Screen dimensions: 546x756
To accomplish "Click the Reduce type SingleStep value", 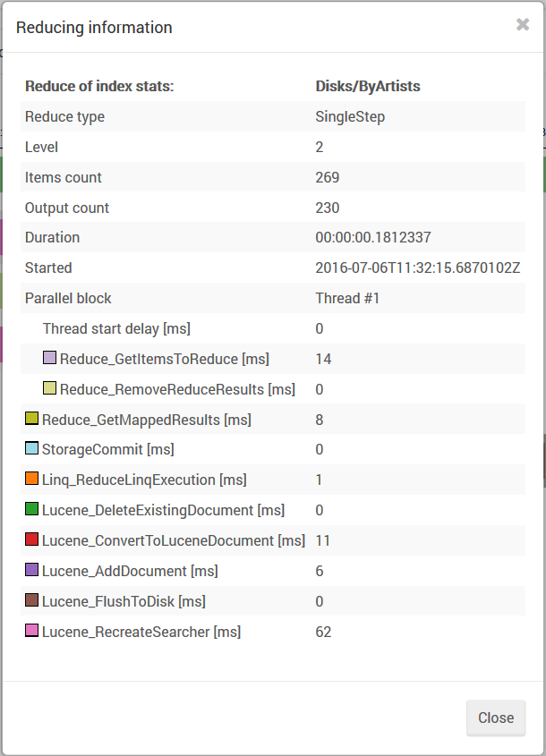I will click(350, 116).
